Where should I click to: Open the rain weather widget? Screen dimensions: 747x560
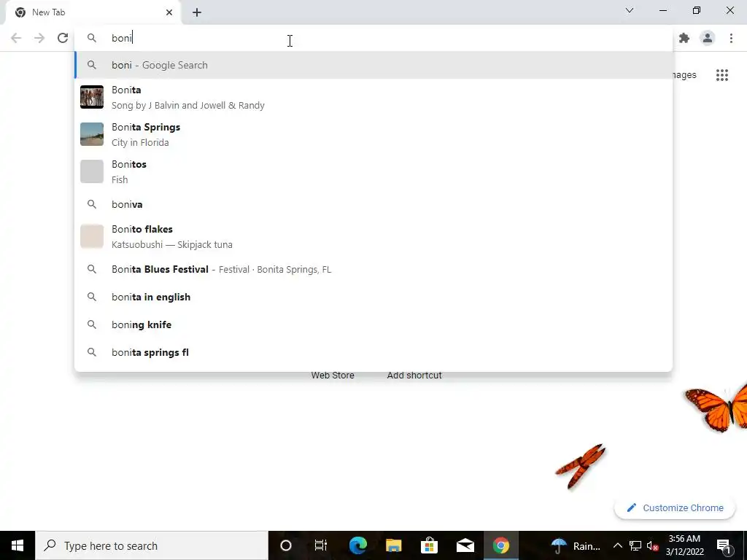point(576,545)
